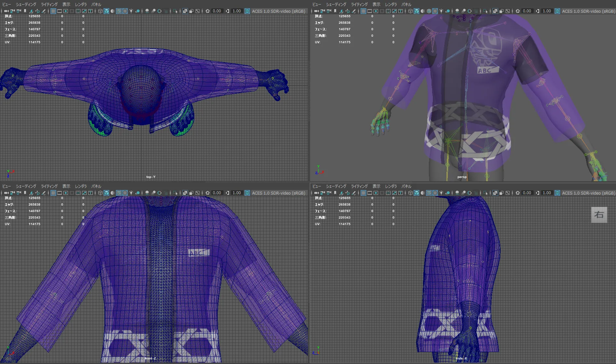Select Grease Pencil icon in side panel toolbar
This screenshot has width=616, height=364.
click(x=354, y=193)
